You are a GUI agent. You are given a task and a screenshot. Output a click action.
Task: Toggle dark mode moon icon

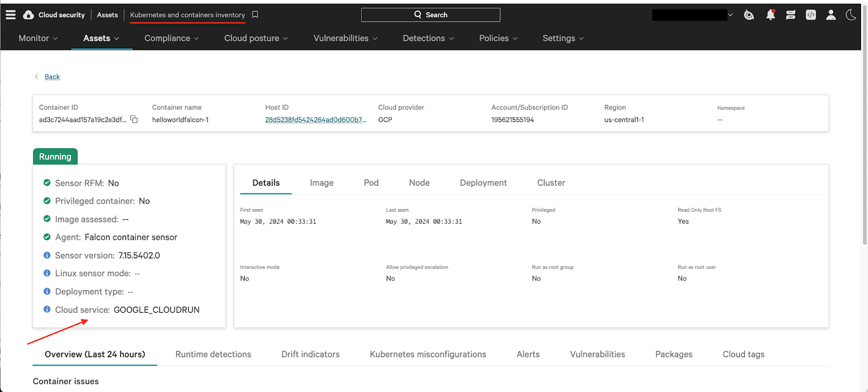tap(851, 15)
